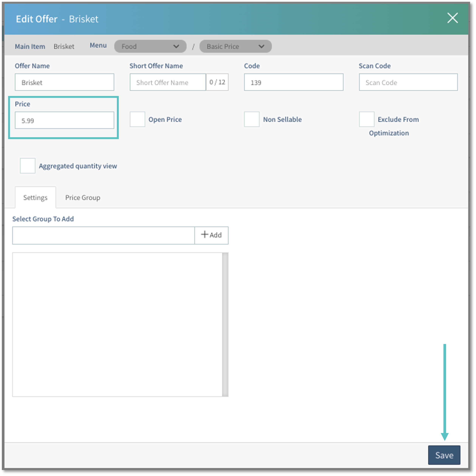
Task: Click the Code field showing 139
Action: click(293, 82)
